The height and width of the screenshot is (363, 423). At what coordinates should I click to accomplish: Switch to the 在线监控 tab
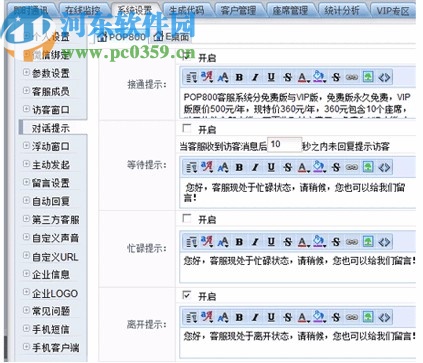point(83,11)
